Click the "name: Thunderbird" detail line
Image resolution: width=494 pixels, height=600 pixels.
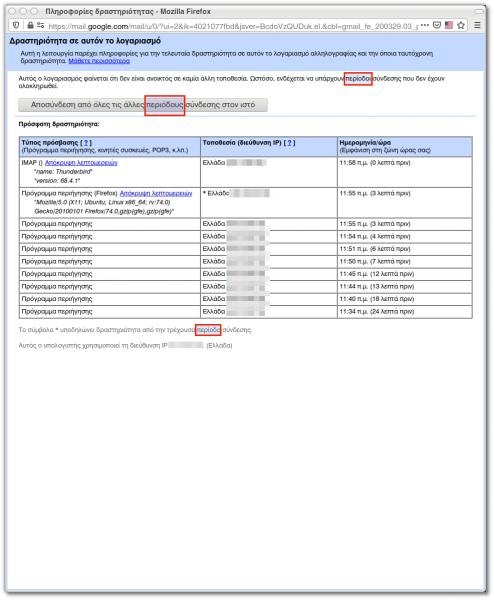point(63,172)
